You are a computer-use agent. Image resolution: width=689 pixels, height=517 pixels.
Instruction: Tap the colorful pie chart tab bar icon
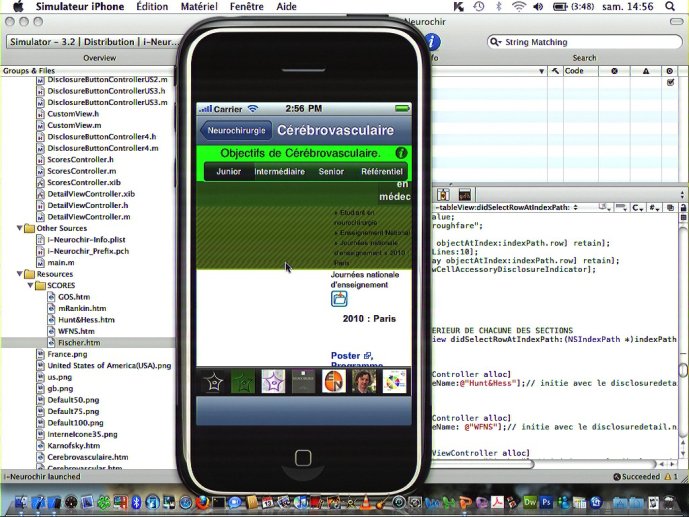(x=394, y=382)
